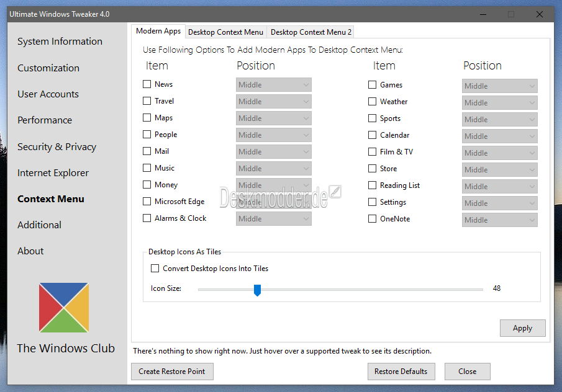The height and width of the screenshot is (392, 562).
Task: Open Additional section
Action: [39, 225]
